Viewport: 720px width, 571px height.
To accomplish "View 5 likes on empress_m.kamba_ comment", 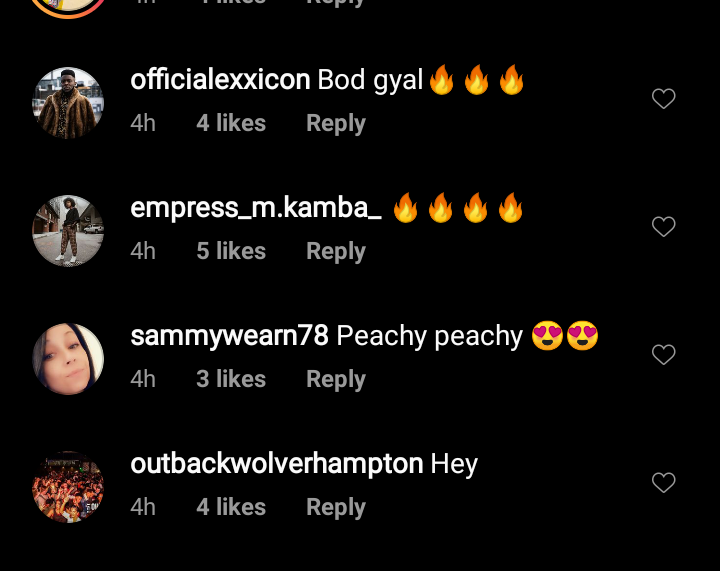I will click(x=231, y=251).
